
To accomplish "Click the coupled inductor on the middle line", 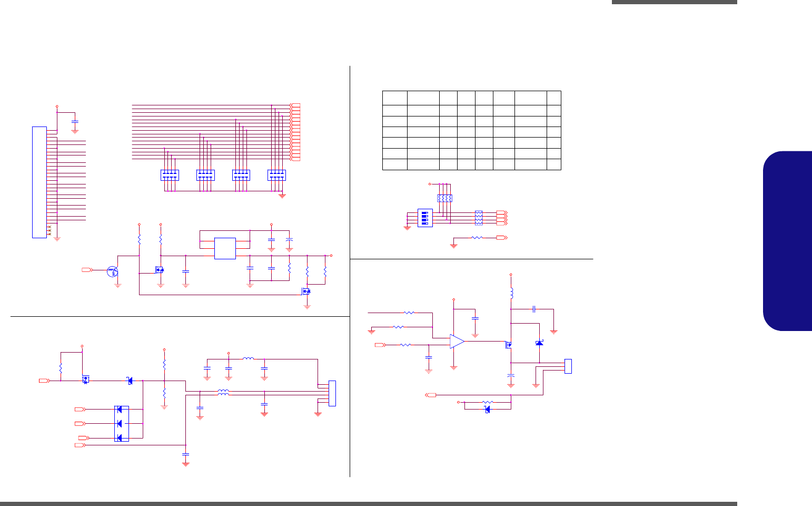I will [223, 392].
